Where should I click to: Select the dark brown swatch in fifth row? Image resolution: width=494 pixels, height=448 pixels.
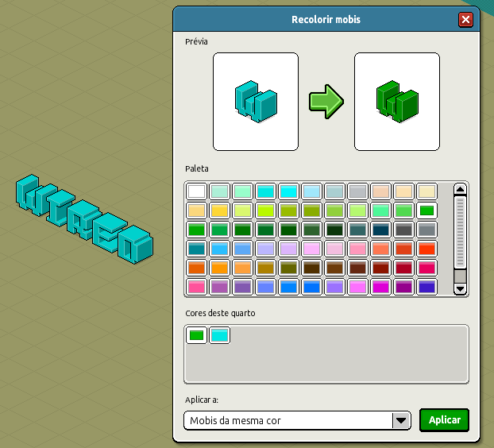[x=311, y=268]
